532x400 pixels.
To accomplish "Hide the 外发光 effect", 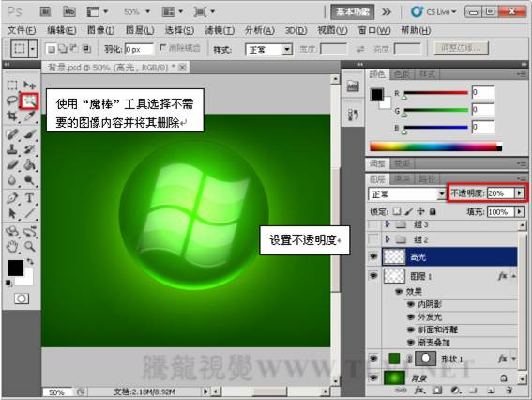I will 411,317.
